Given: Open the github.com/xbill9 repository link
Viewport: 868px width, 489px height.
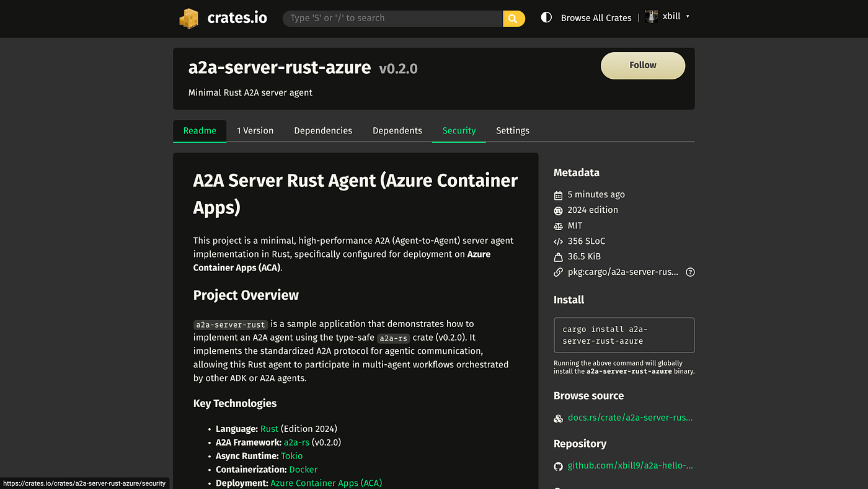Looking at the screenshot, I should pos(630,465).
